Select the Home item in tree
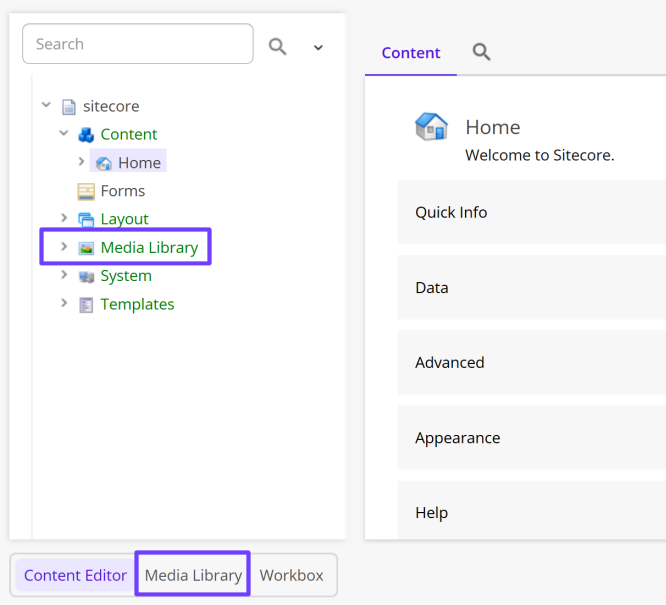Image resolution: width=666 pixels, height=605 pixels. click(x=139, y=163)
